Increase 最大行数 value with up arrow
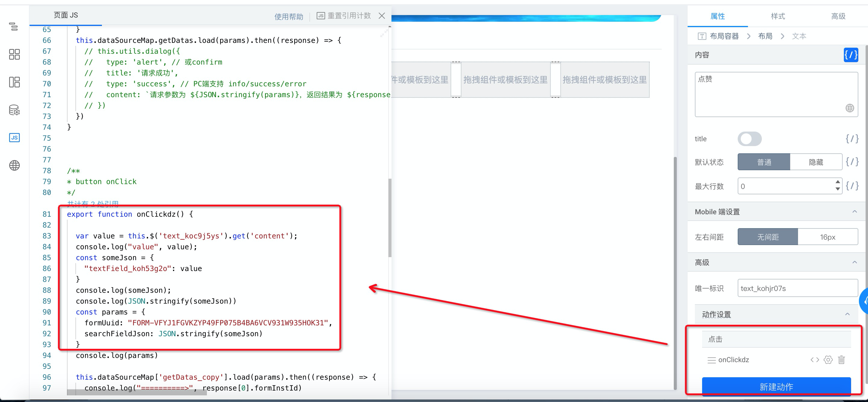 pos(837,182)
